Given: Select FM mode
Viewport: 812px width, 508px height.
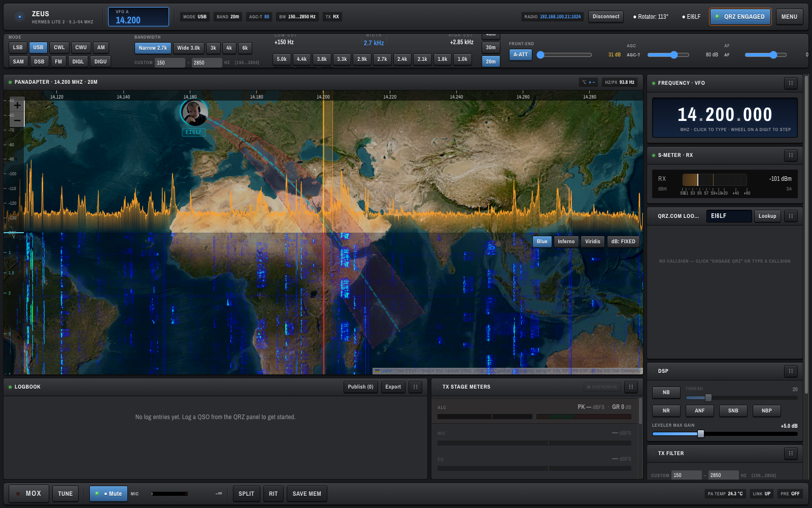Looking at the screenshot, I should [58, 62].
